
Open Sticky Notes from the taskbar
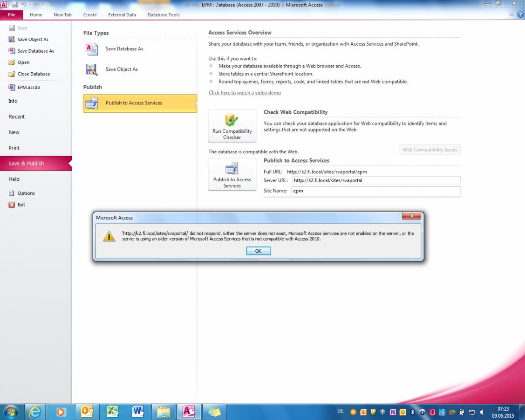pyautogui.click(x=215, y=412)
